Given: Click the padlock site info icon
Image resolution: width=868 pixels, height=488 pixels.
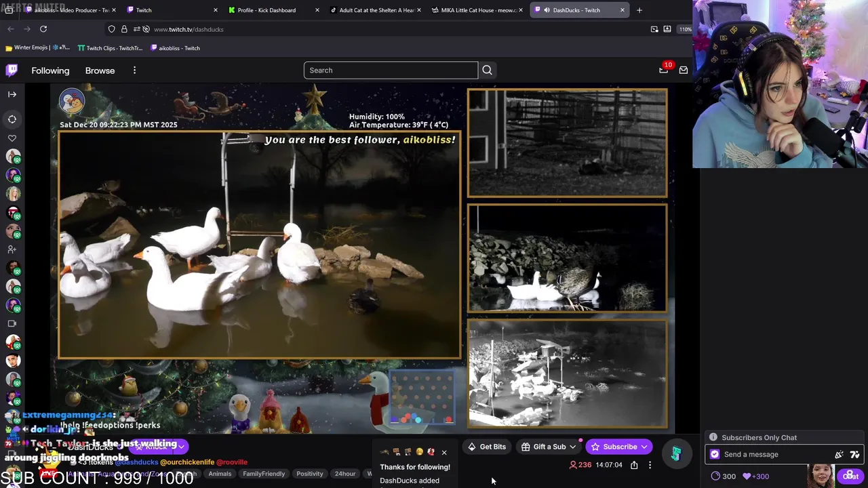Looking at the screenshot, I should pos(124,29).
